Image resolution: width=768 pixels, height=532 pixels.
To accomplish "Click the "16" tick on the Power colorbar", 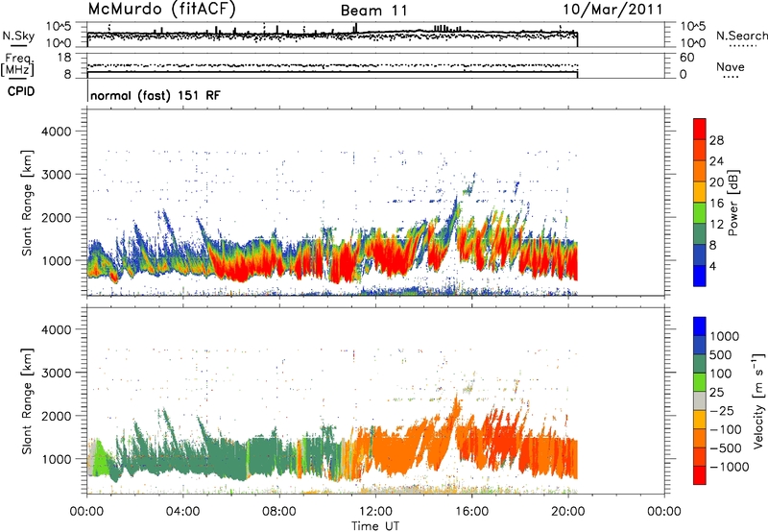I will point(716,204).
